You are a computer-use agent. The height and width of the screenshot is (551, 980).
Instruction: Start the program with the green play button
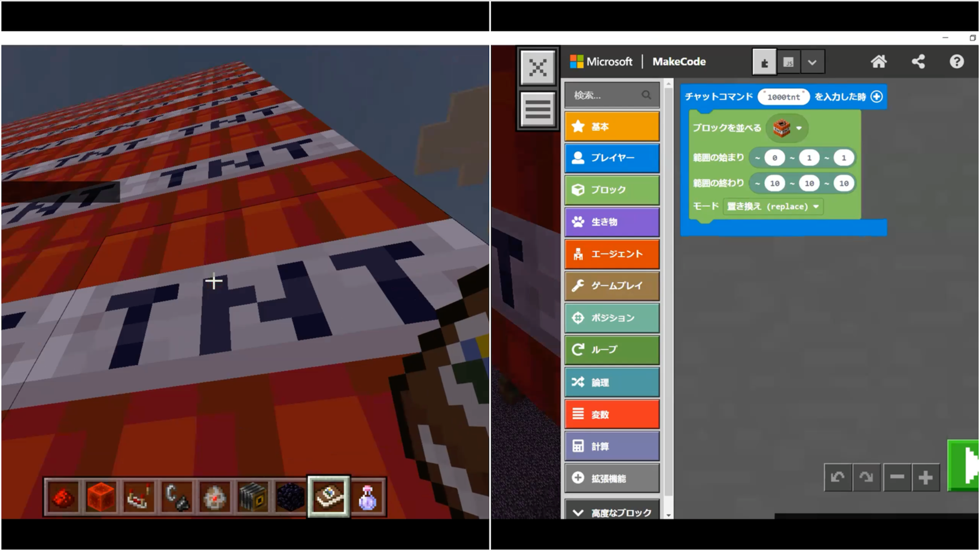coord(963,465)
